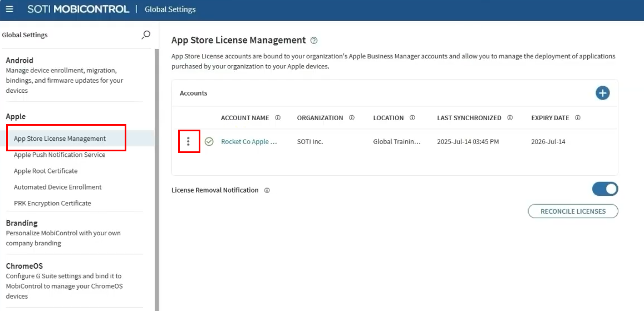Show info for Organization column
Screen dimensions: 644x311
click(352, 118)
